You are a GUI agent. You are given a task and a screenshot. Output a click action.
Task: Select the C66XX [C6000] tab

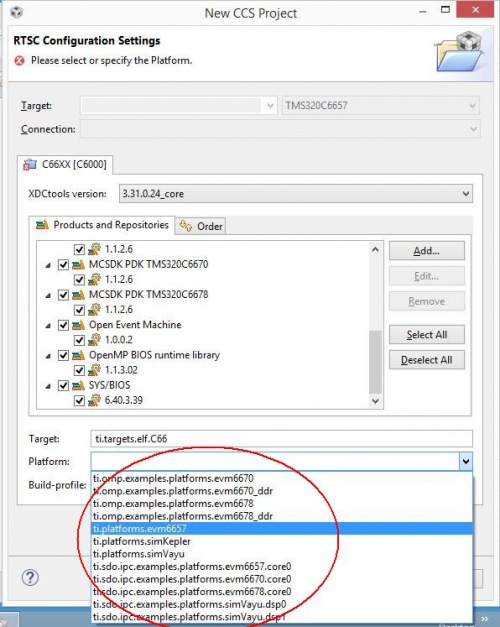pyautogui.click(x=65, y=164)
